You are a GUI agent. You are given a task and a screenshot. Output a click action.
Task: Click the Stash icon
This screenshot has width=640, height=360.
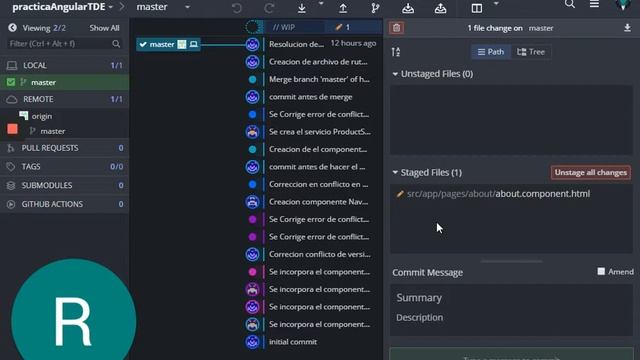408,8
